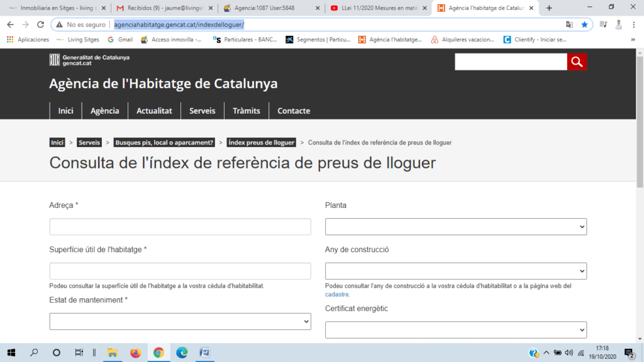Select the Serveis navigation item
Image resolution: width=644 pixels, height=362 pixels.
(202, 111)
